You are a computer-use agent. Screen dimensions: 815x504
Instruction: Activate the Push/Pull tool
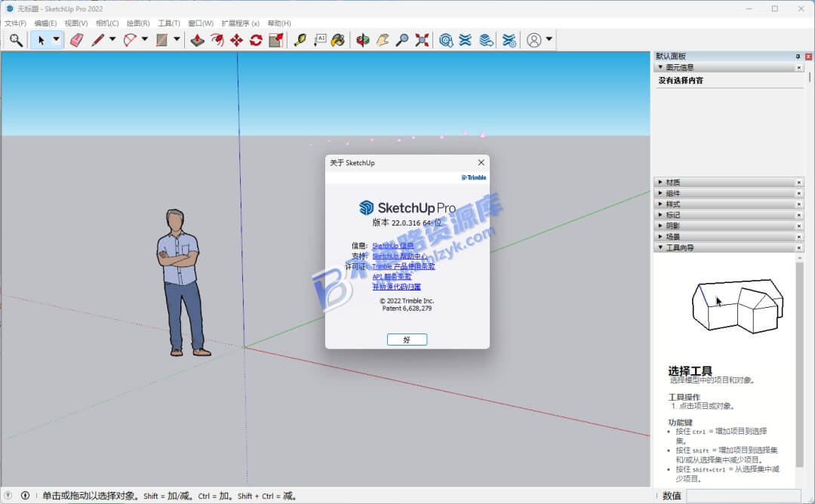(197, 40)
